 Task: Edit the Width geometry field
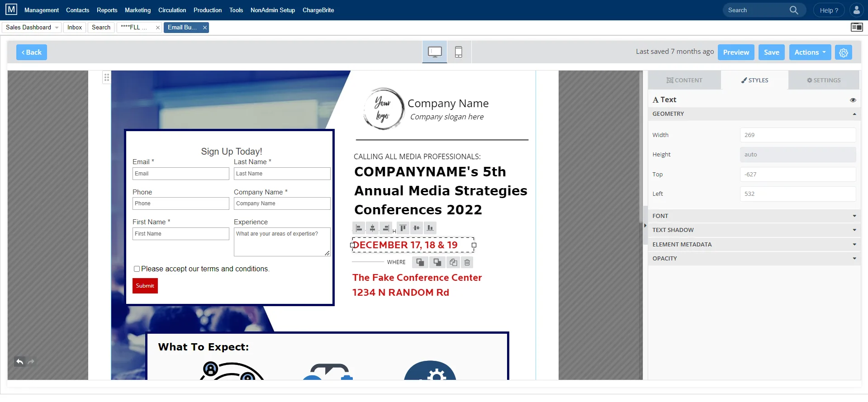pos(798,135)
